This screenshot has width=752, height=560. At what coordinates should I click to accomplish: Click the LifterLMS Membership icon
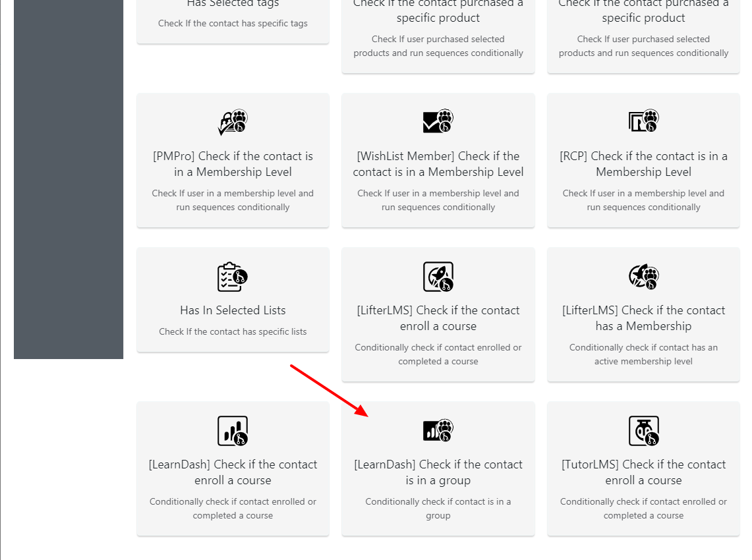click(644, 276)
